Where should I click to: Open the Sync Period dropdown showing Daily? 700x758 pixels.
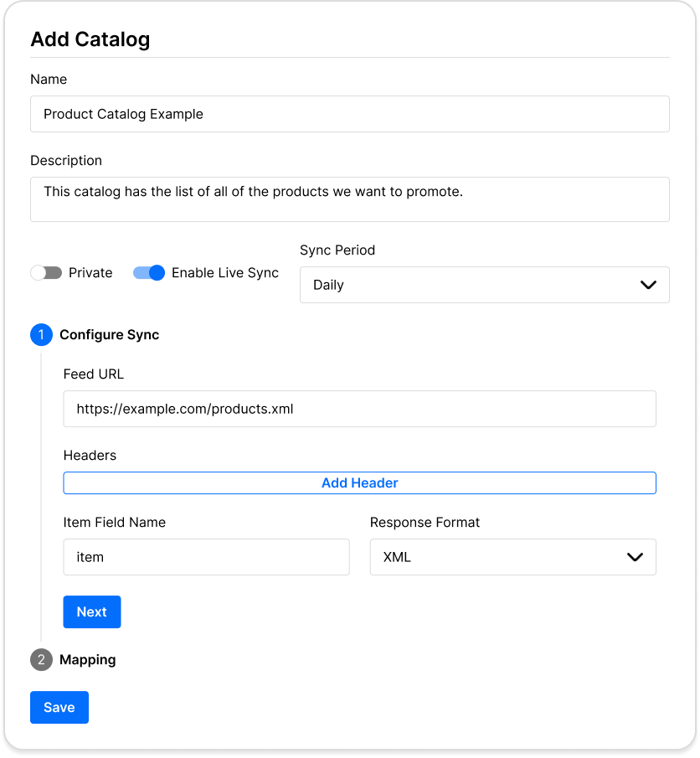(484, 285)
